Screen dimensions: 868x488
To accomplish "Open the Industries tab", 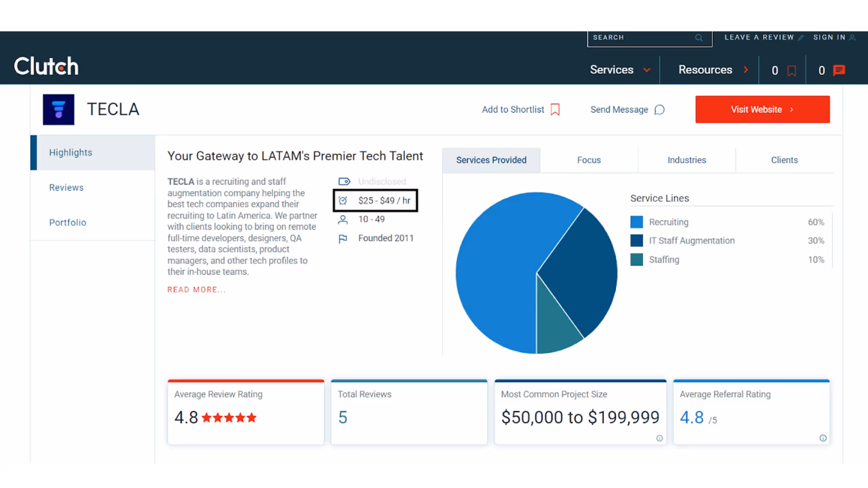I will coord(687,160).
